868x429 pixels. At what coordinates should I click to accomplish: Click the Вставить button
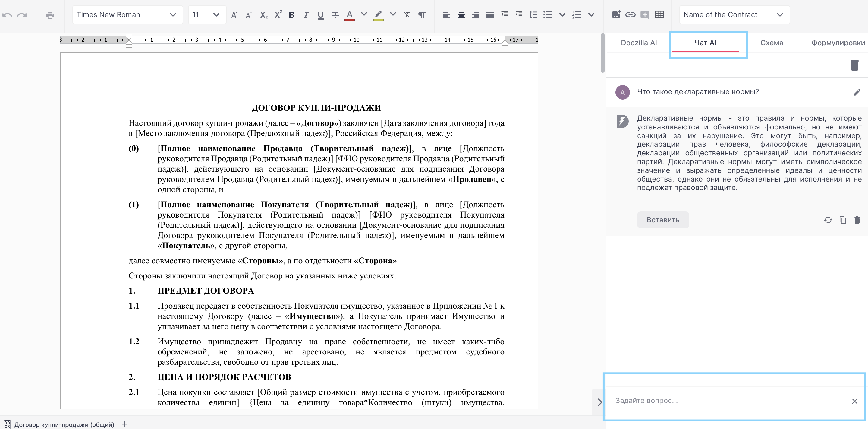(x=663, y=220)
